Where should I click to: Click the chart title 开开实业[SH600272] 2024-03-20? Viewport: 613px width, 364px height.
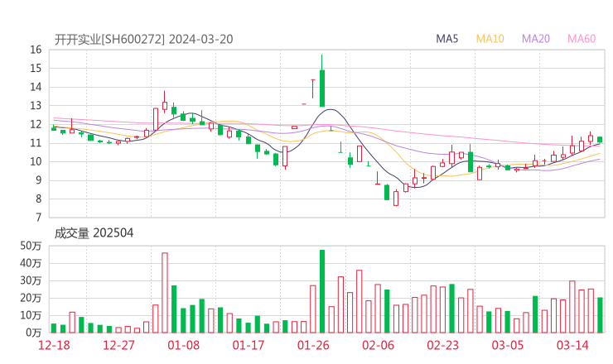tap(143, 40)
